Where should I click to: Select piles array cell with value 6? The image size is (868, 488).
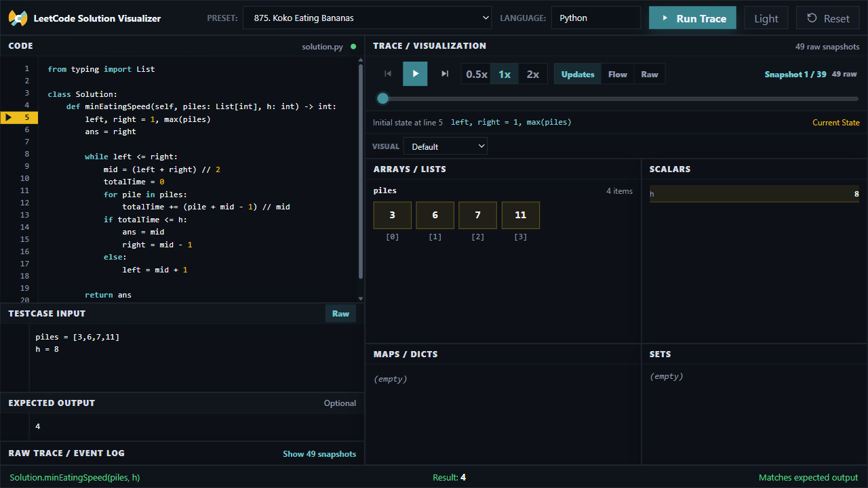coord(435,215)
